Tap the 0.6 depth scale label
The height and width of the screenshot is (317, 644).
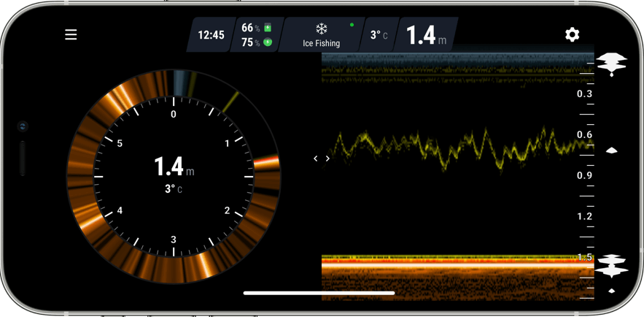pyautogui.click(x=584, y=134)
